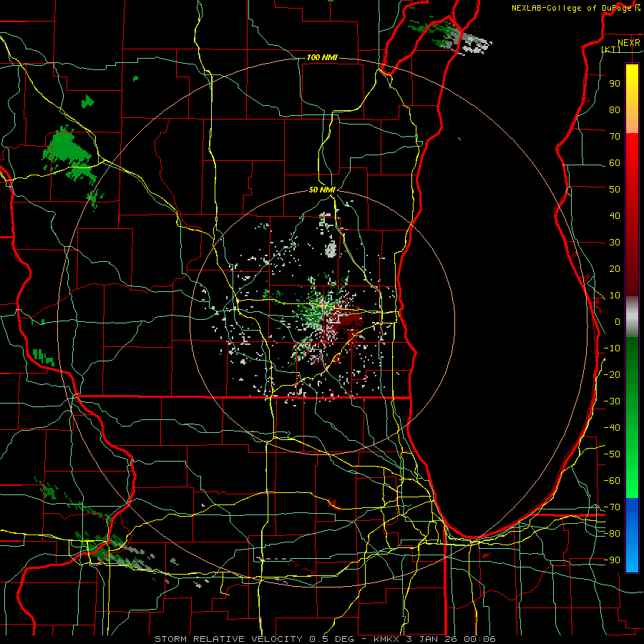
Task: Click the 0 value on the velocity scale
Action: (x=618, y=322)
